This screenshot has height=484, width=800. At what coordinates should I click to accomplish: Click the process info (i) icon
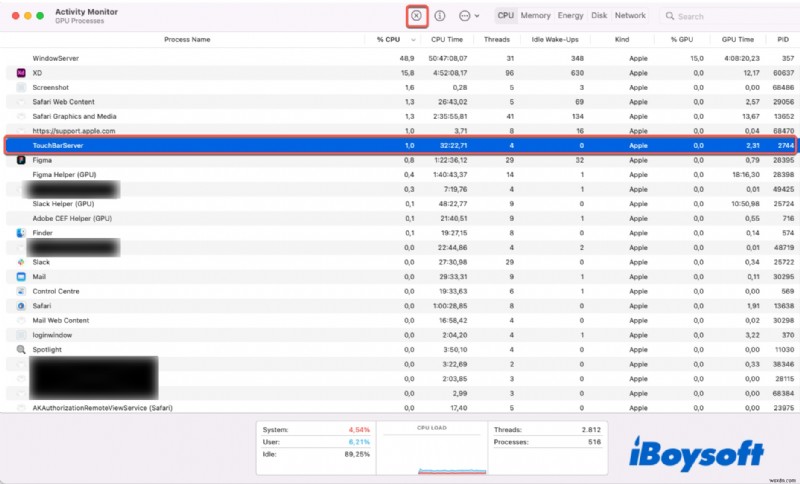440,16
